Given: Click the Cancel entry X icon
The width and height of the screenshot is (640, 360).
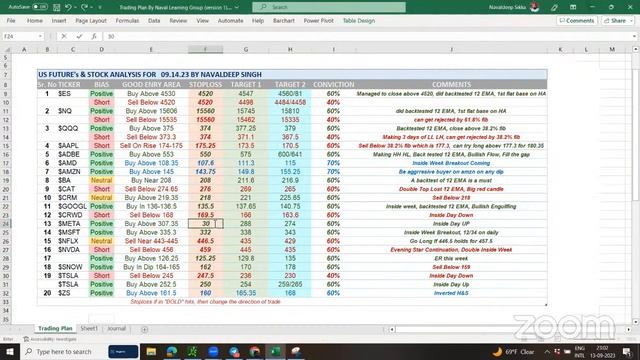Looking at the screenshot, I should pyautogui.click(x=64, y=36).
